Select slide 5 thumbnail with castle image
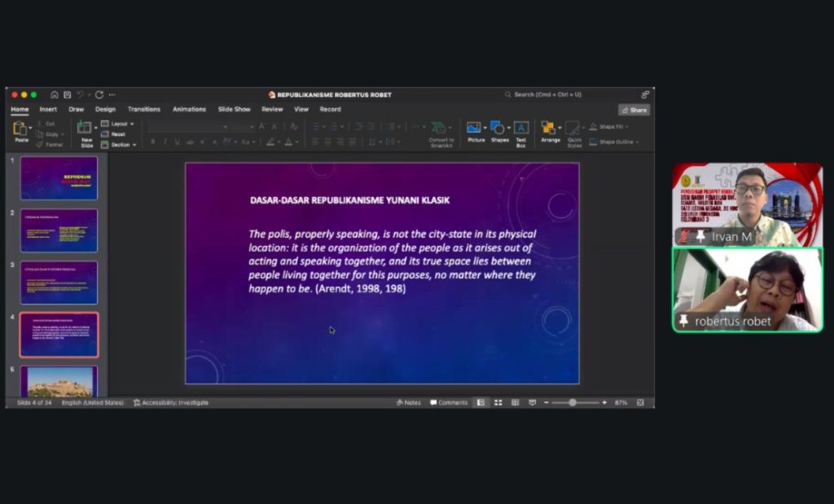The width and height of the screenshot is (834, 504). pyautogui.click(x=59, y=381)
